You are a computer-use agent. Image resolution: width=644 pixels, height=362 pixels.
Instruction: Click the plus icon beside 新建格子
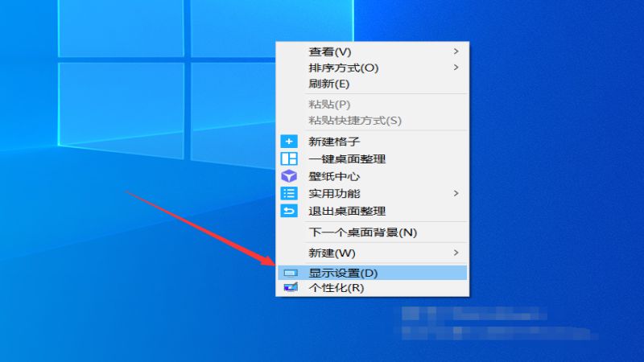(289, 142)
